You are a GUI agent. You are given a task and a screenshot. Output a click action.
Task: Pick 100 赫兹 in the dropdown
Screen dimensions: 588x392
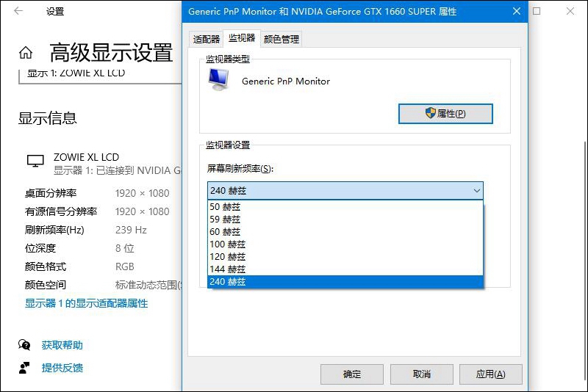(345, 244)
